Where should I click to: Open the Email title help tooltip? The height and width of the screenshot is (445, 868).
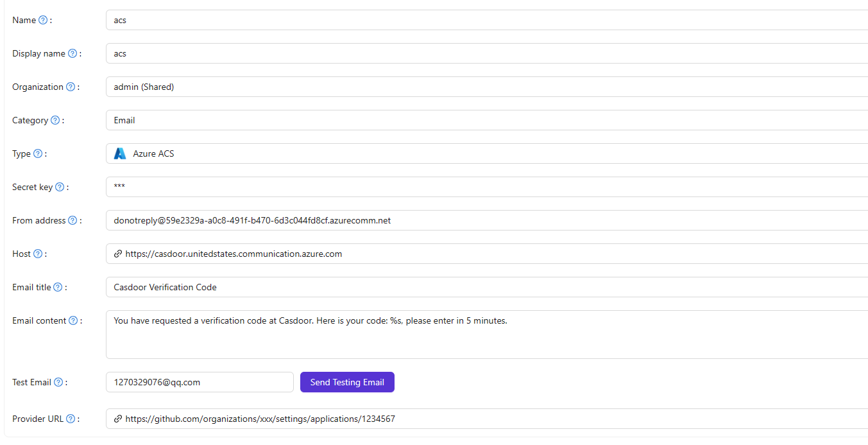(58, 286)
